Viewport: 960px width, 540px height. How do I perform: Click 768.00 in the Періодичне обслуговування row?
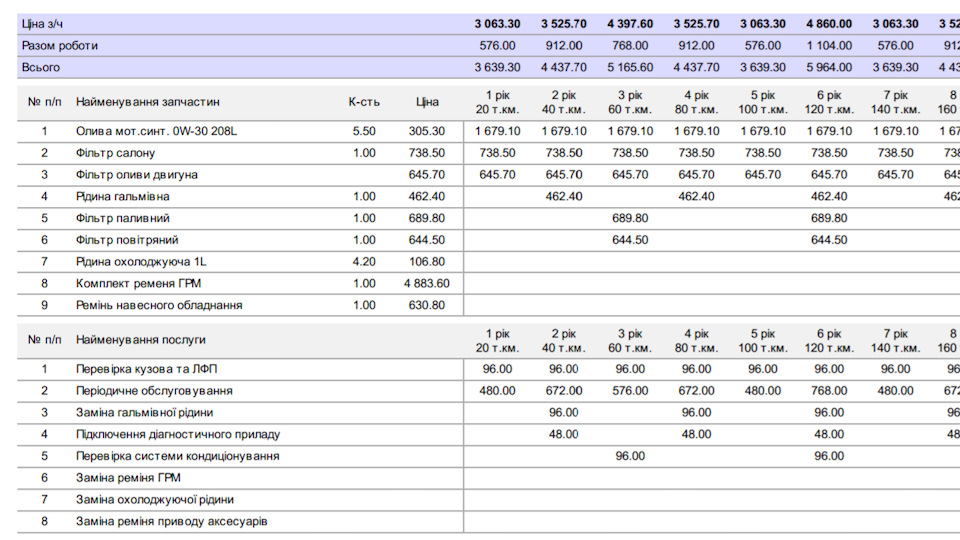(x=829, y=391)
